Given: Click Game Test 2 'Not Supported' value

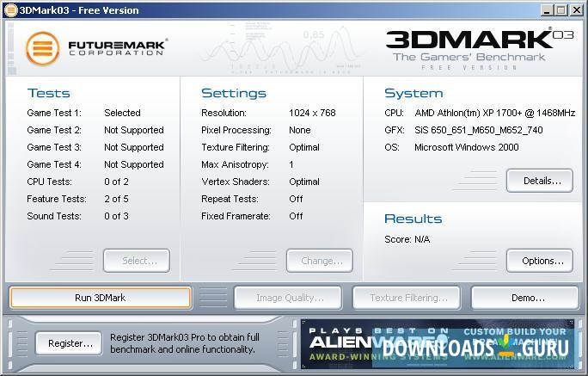Looking at the screenshot, I should (x=134, y=130).
